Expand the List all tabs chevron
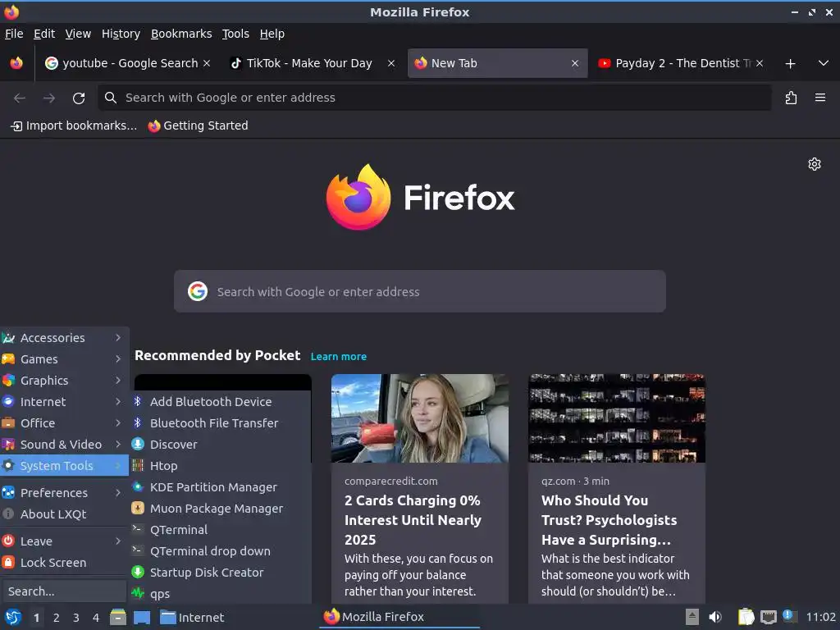Viewport: 840px width, 630px height. (x=824, y=63)
